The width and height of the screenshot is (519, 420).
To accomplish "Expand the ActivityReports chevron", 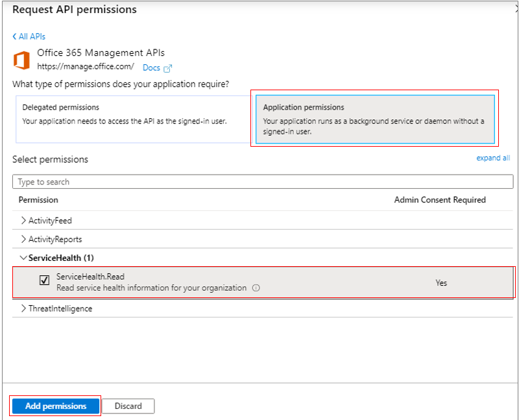I will click(23, 239).
